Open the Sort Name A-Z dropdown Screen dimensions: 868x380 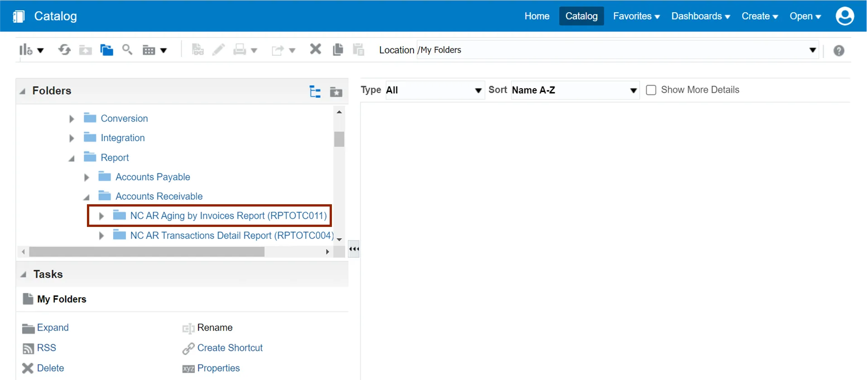pyautogui.click(x=575, y=90)
